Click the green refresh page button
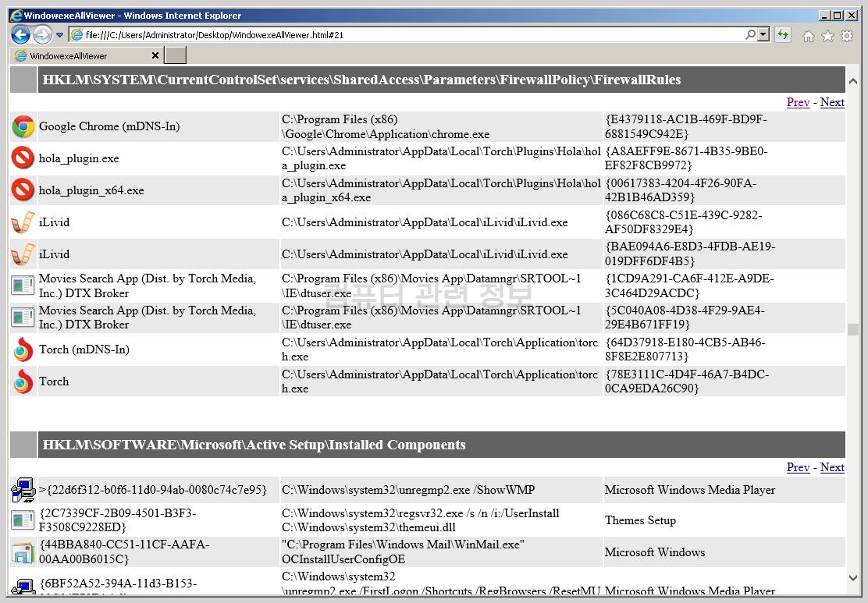 coord(782,35)
